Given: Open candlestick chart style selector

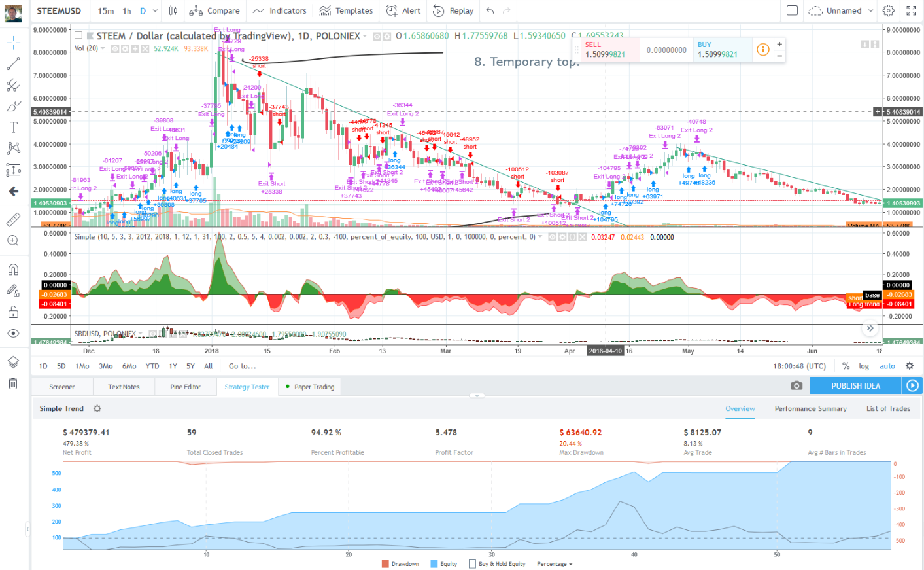Looking at the screenshot, I should tap(173, 10).
